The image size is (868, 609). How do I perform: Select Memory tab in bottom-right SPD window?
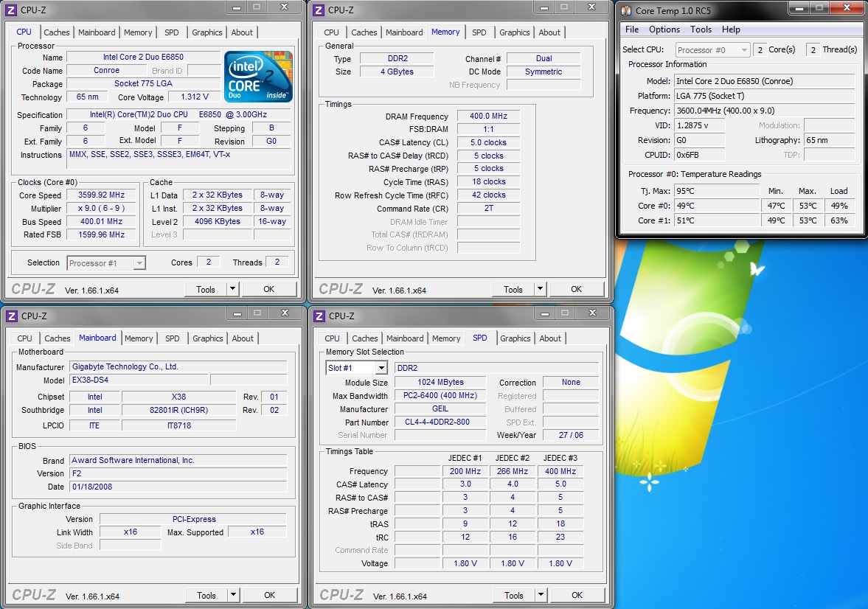tap(446, 339)
